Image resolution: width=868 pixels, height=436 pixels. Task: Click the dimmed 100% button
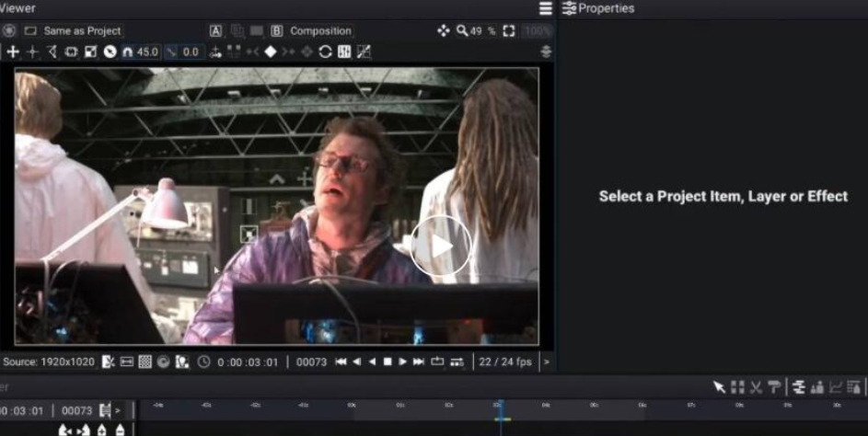pyautogui.click(x=537, y=31)
